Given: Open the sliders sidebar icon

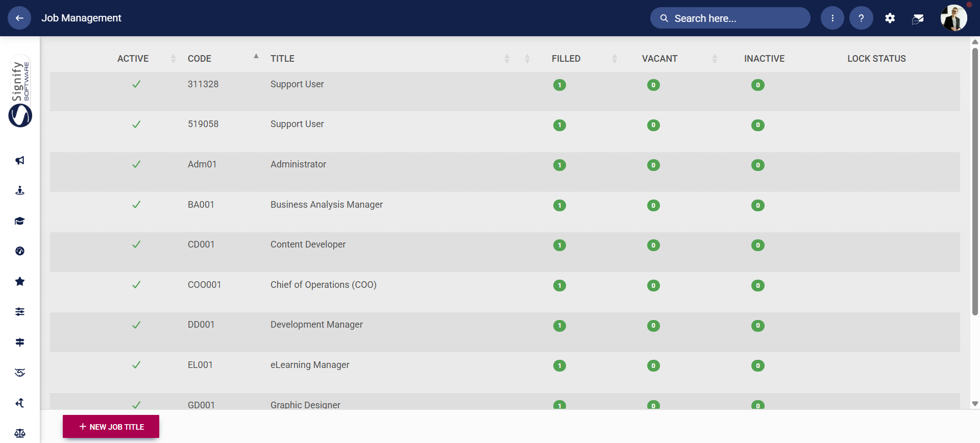Looking at the screenshot, I should [x=20, y=312].
